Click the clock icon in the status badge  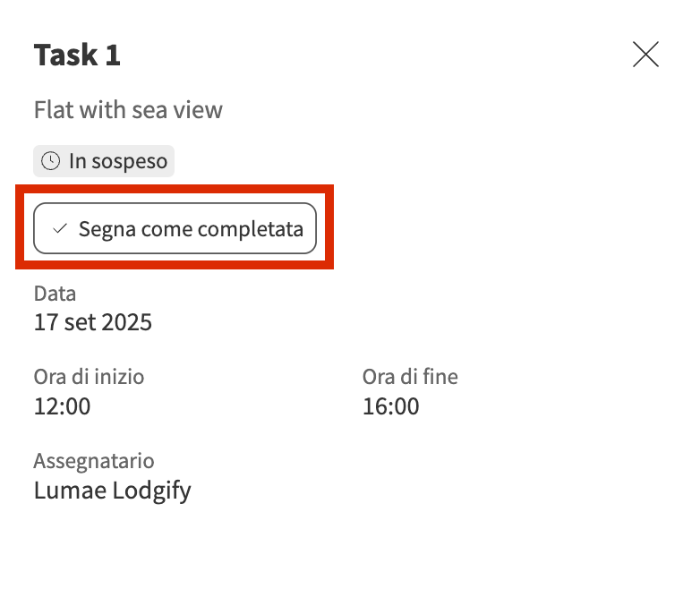[x=51, y=162]
